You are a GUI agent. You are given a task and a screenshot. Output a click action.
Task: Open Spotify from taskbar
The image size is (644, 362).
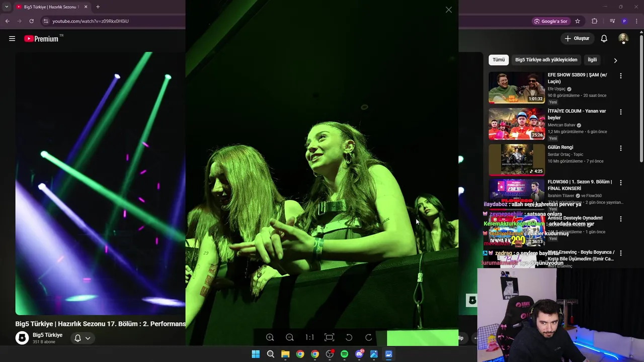click(344, 354)
